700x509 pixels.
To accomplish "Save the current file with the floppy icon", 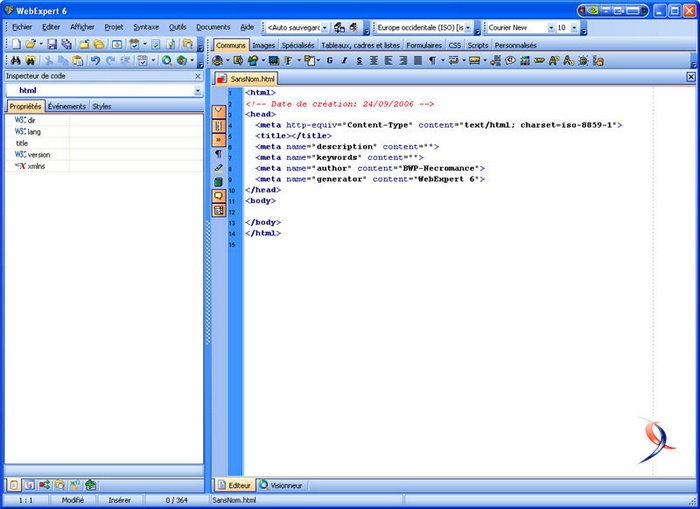I will 52,44.
